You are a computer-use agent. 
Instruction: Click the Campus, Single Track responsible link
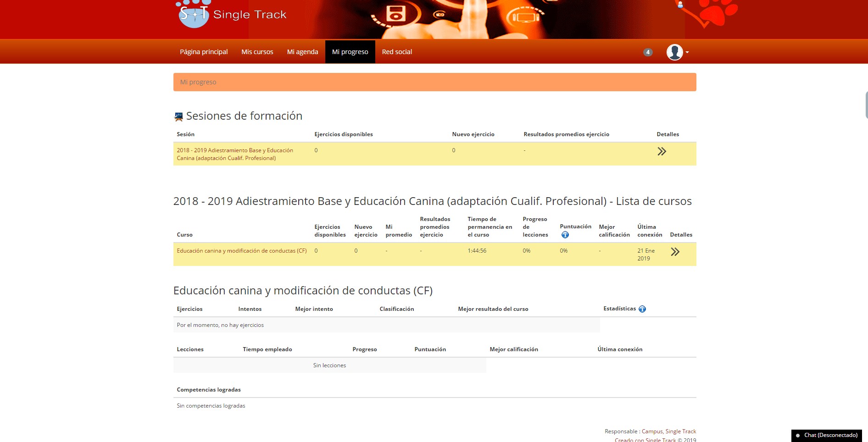(x=668, y=431)
